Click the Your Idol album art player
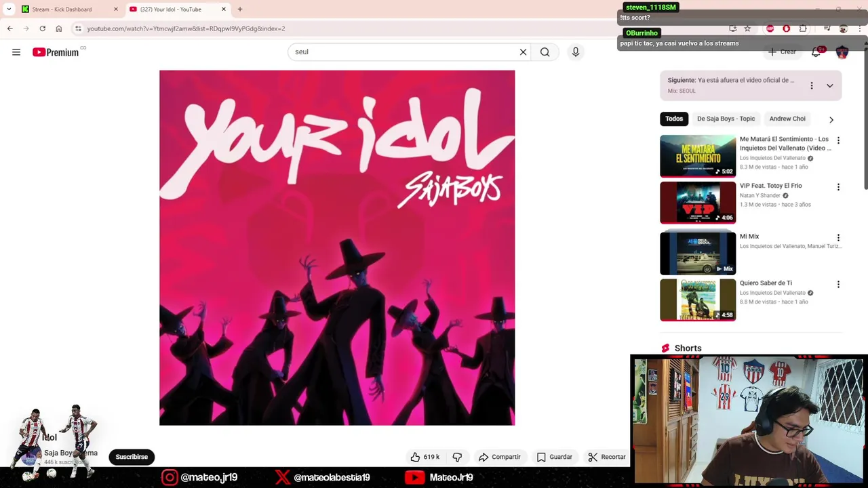This screenshot has height=488, width=868. (337, 248)
